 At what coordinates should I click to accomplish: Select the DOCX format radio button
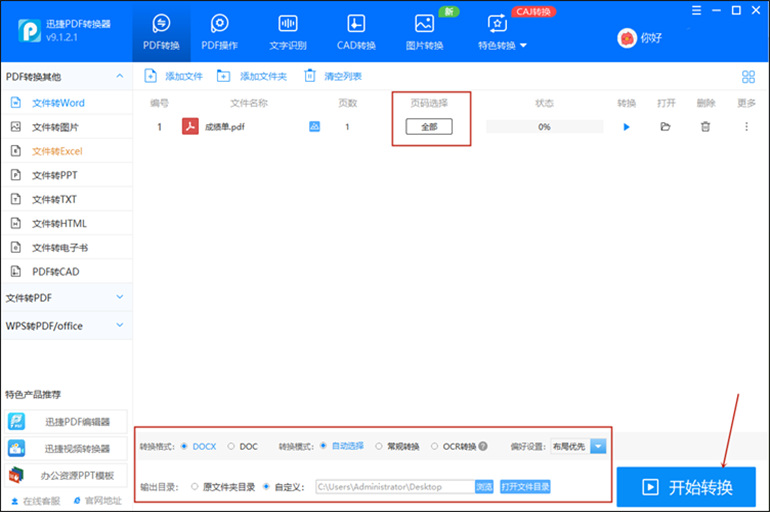pos(184,446)
